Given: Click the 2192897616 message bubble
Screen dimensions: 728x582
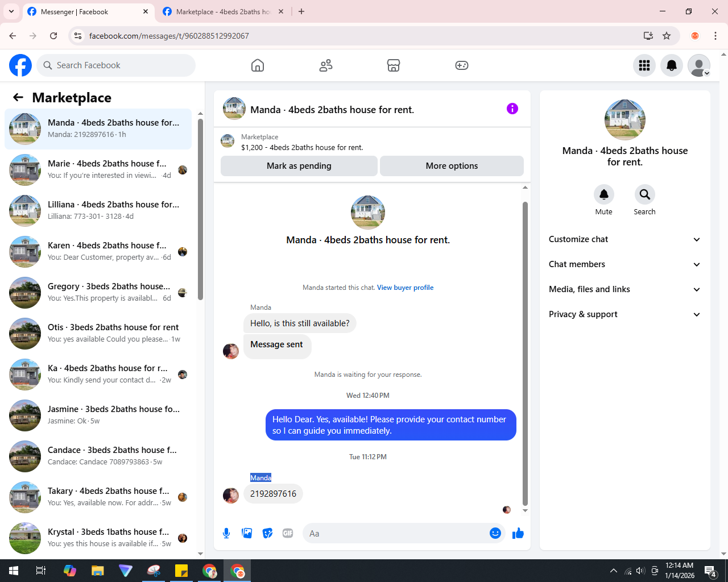Looking at the screenshot, I should point(273,494).
